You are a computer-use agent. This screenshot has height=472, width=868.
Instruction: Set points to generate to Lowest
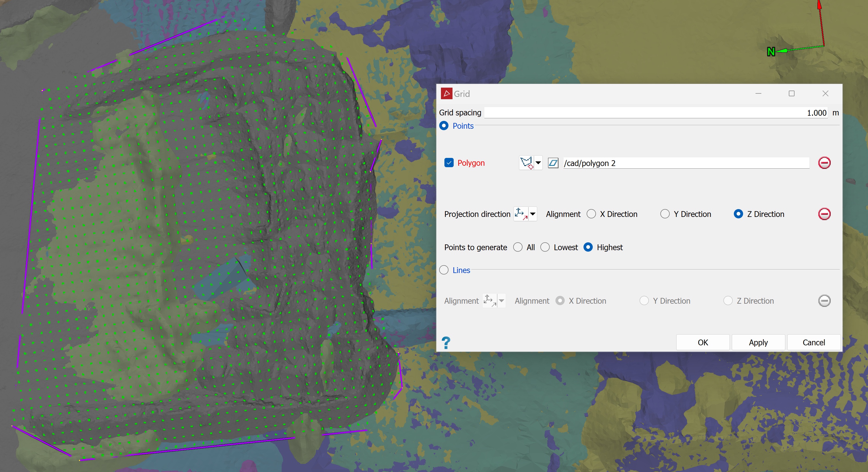[x=545, y=247]
